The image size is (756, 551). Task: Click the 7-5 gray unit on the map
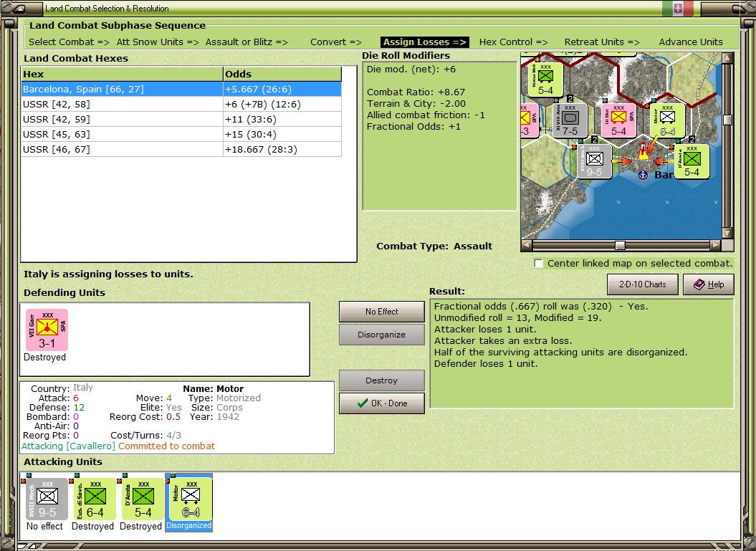point(570,120)
